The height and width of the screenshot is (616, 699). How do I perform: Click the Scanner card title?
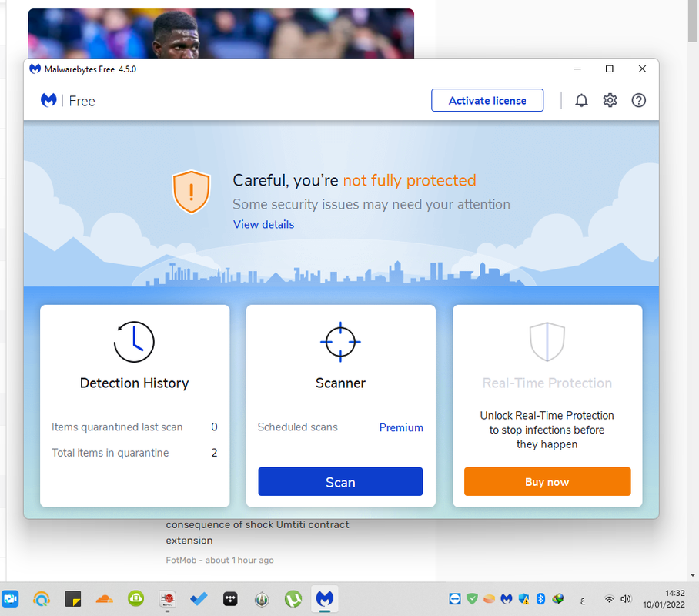tap(340, 383)
